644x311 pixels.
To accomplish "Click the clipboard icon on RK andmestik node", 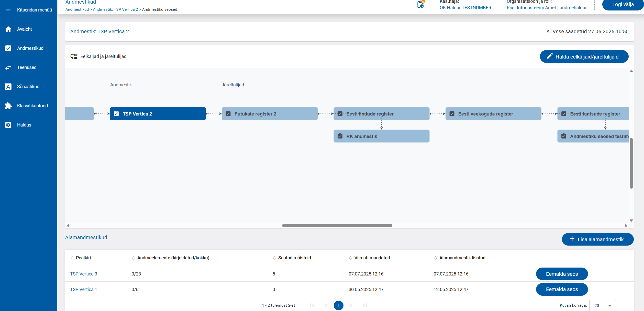I will [340, 136].
